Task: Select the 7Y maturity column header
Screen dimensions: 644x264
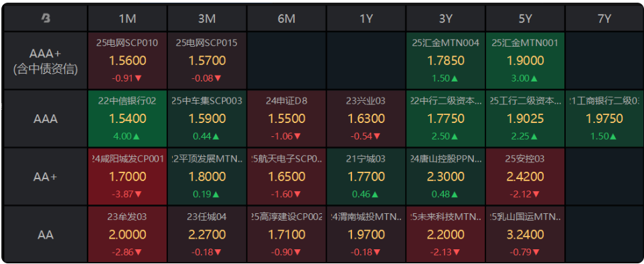Action: [605, 19]
